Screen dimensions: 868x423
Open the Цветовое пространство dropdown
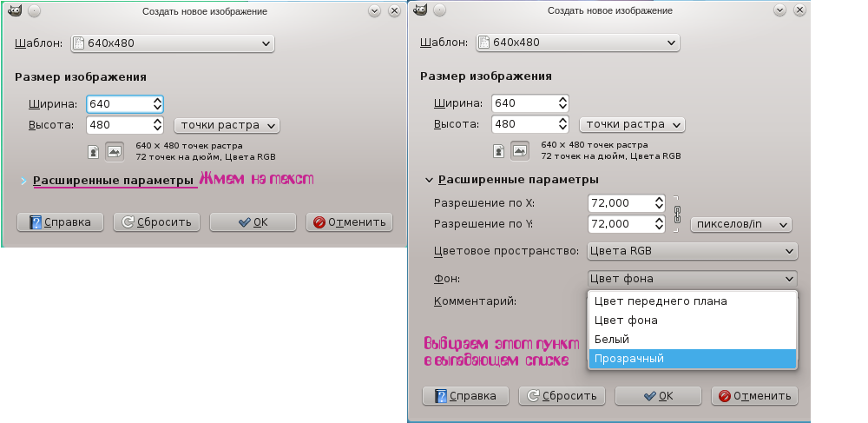point(692,251)
